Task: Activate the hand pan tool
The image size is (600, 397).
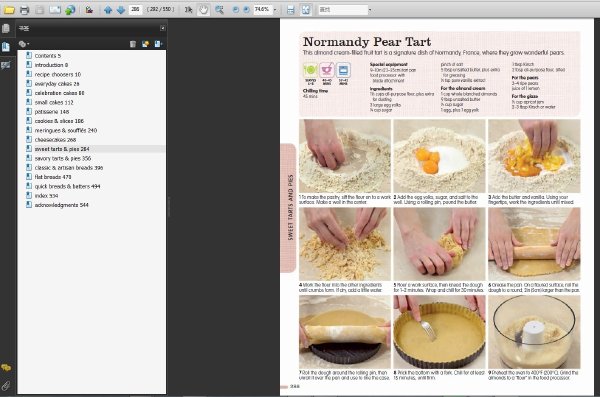Action: point(203,10)
